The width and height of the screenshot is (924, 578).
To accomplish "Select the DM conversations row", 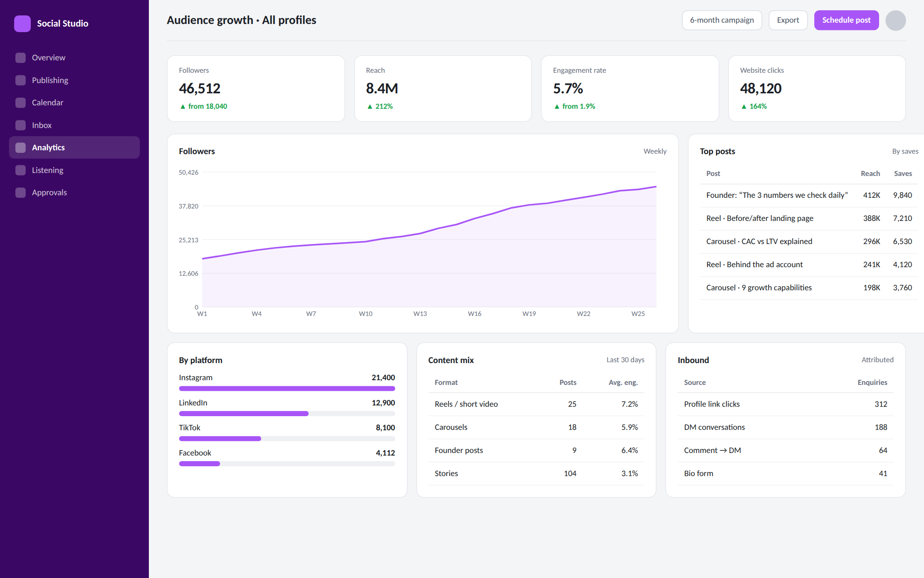I will click(x=786, y=427).
